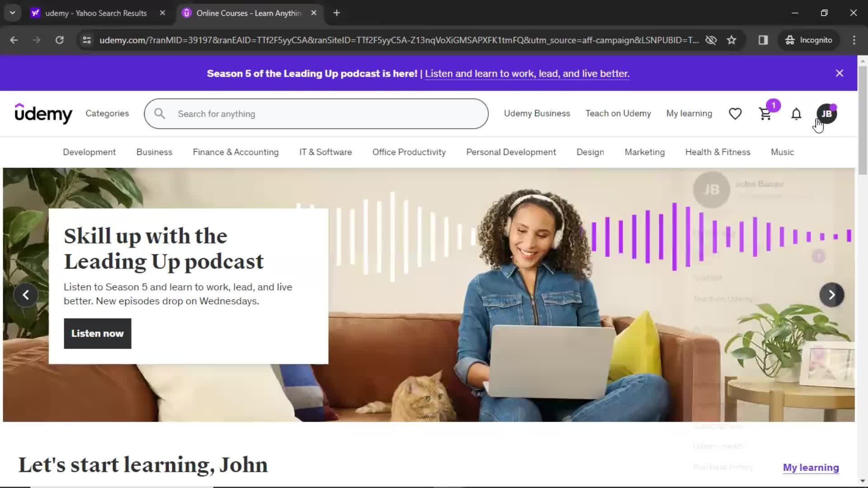Open the Development category menu

click(x=89, y=152)
